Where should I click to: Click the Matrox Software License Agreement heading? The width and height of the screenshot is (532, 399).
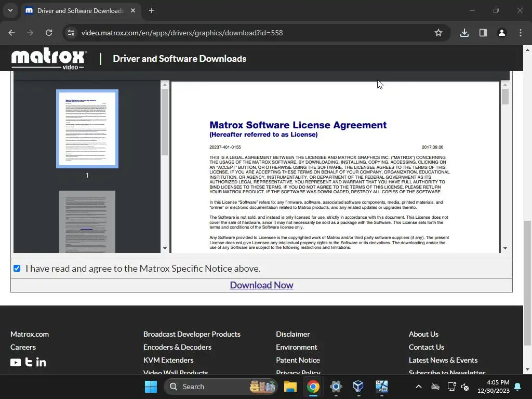(x=298, y=125)
